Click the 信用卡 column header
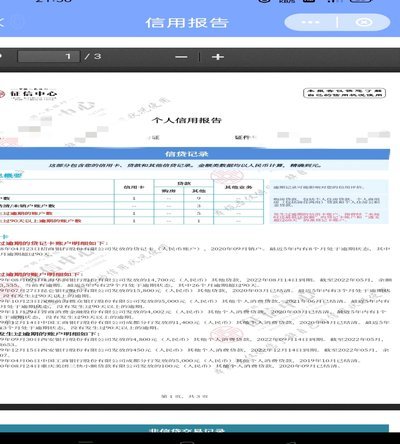 pos(134,187)
